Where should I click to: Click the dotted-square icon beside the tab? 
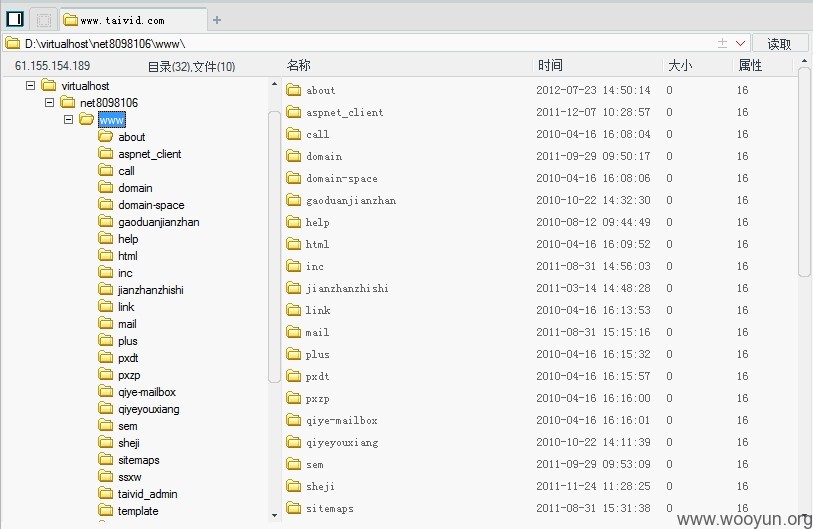click(44, 20)
